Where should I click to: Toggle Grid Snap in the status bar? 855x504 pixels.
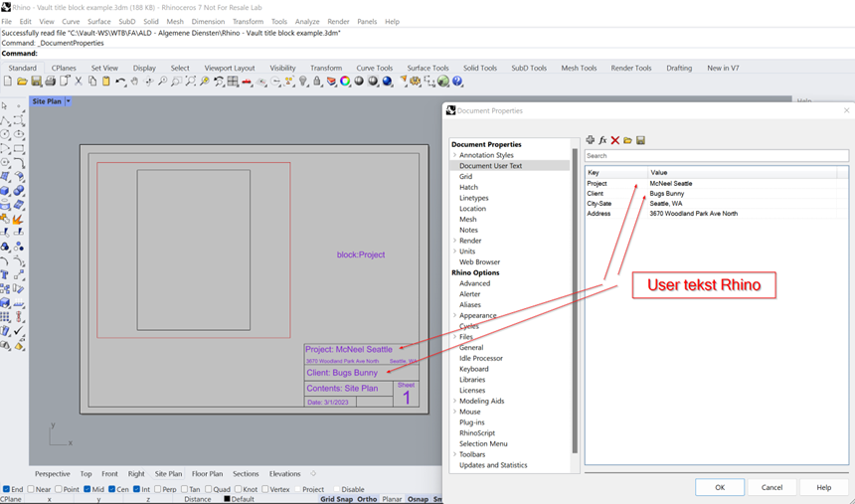[x=336, y=499]
